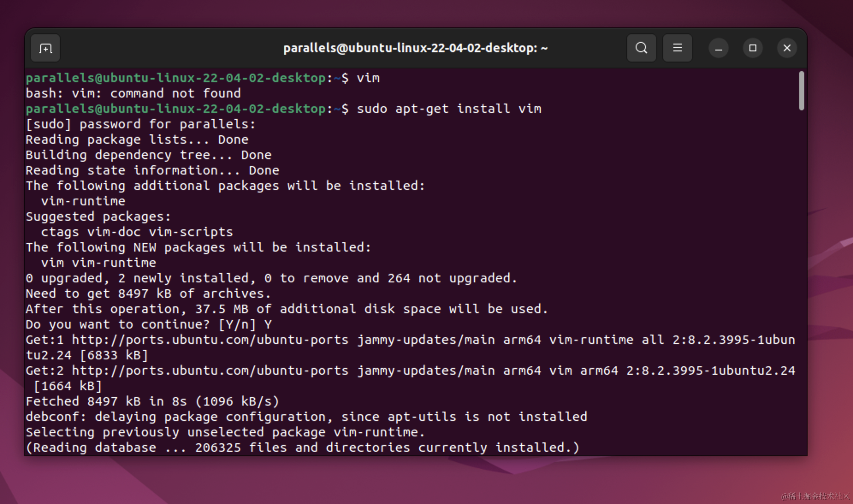Open the hamburger menu
853x504 pixels.
click(x=677, y=48)
